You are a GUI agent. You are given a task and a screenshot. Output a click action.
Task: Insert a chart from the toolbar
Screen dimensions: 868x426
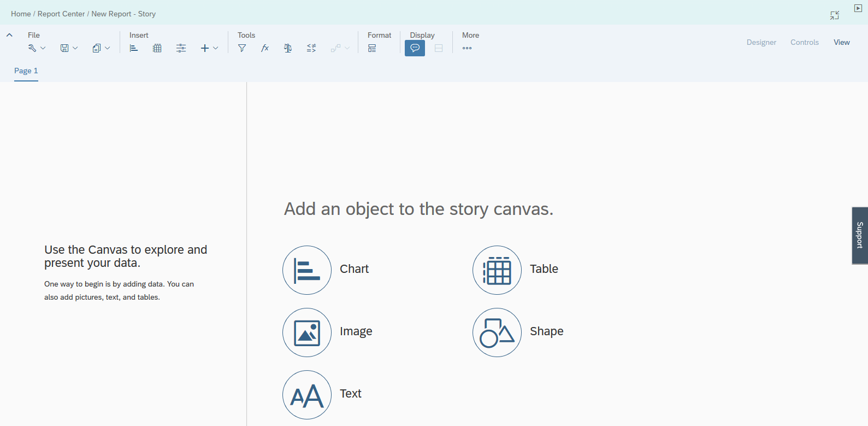click(134, 48)
